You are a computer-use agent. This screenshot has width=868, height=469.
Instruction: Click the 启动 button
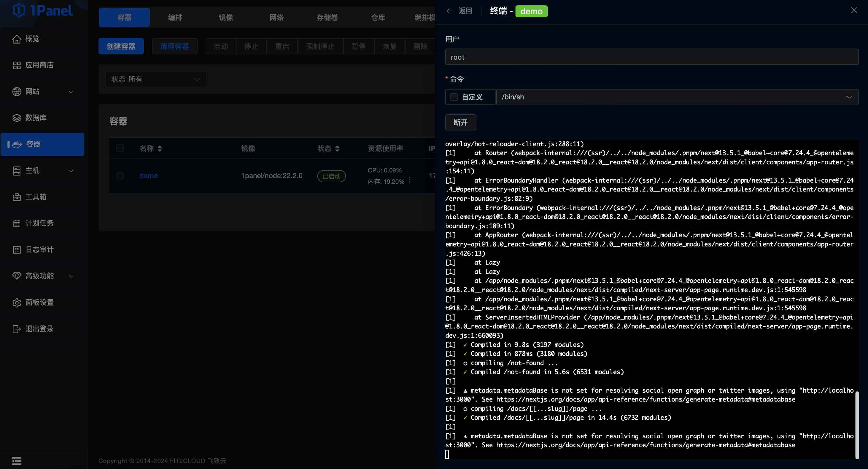221,47
